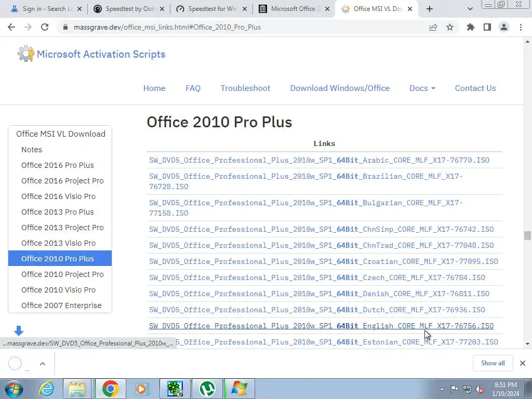532x399 pixels.
Task: Download the 64Bit English ISO link
Action: pyautogui.click(x=321, y=326)
